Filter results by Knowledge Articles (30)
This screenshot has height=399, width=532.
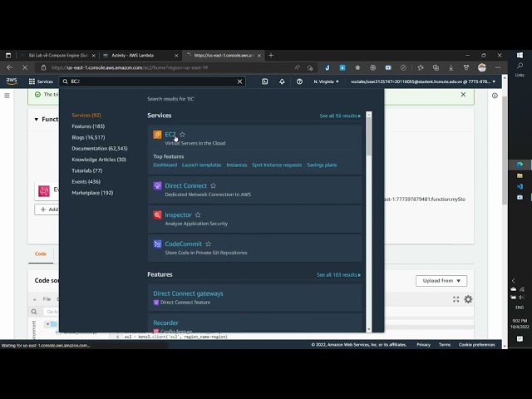[99, 160]
